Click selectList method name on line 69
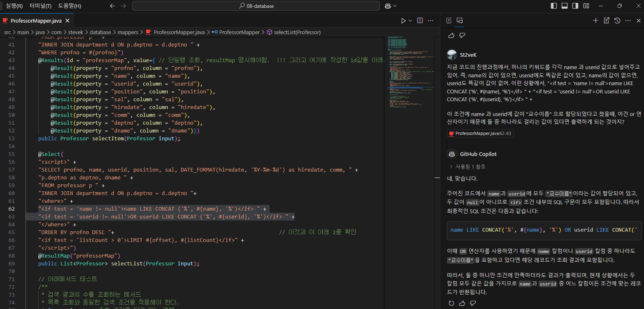644x309 pixels. (x=127, y=263)
